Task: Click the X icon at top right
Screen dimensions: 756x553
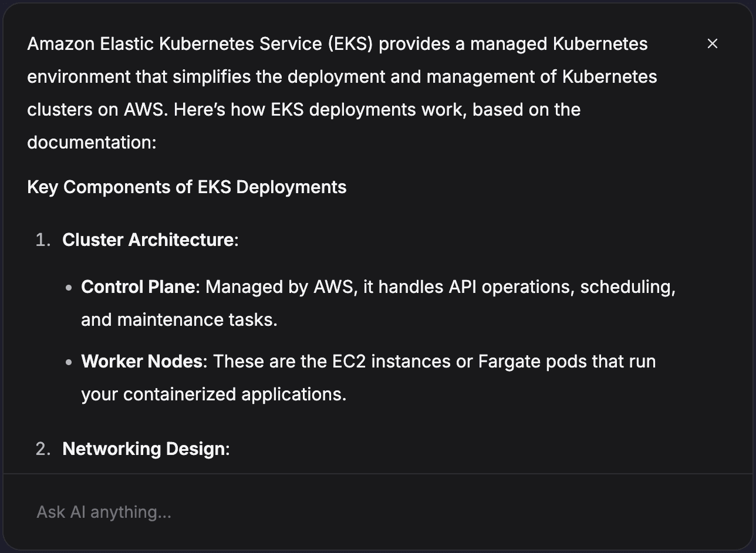Action: (x=712, y=43)
